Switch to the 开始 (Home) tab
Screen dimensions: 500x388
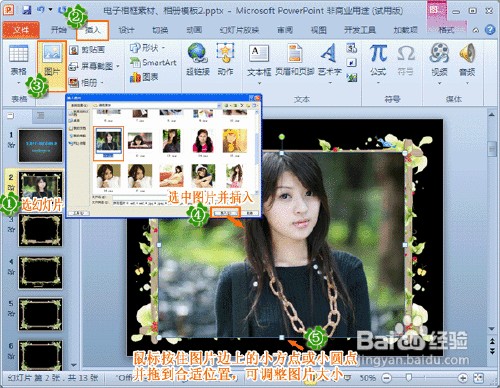59,30
